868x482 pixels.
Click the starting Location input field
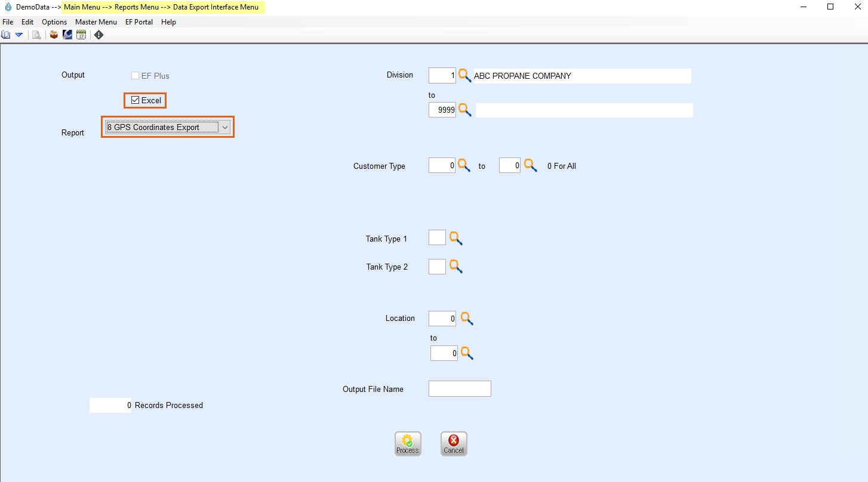click(x=442, y=319)
